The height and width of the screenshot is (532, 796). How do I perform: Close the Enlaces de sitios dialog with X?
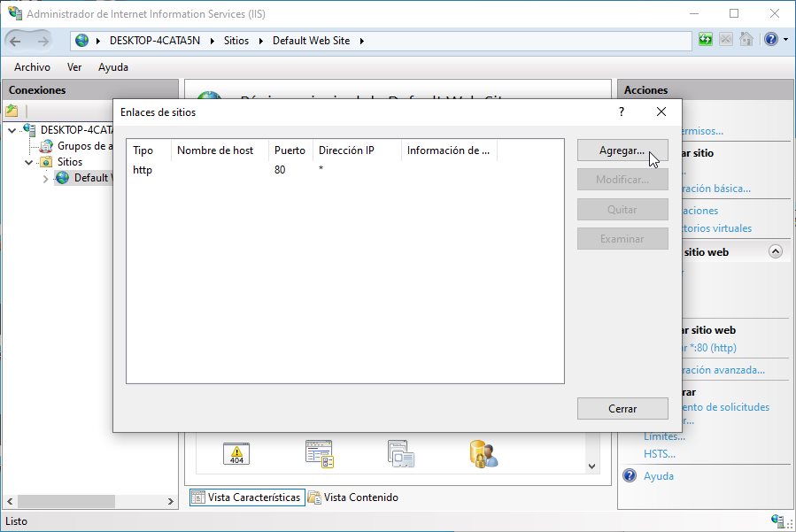click(661, 112)
